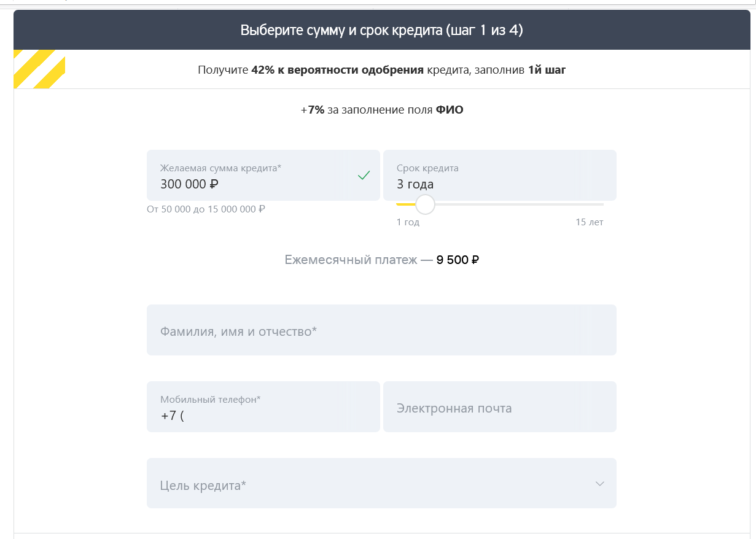Click the monthly payment amount 9 500 ₽
The image size is (756, 539).
(x=458, y=260)
